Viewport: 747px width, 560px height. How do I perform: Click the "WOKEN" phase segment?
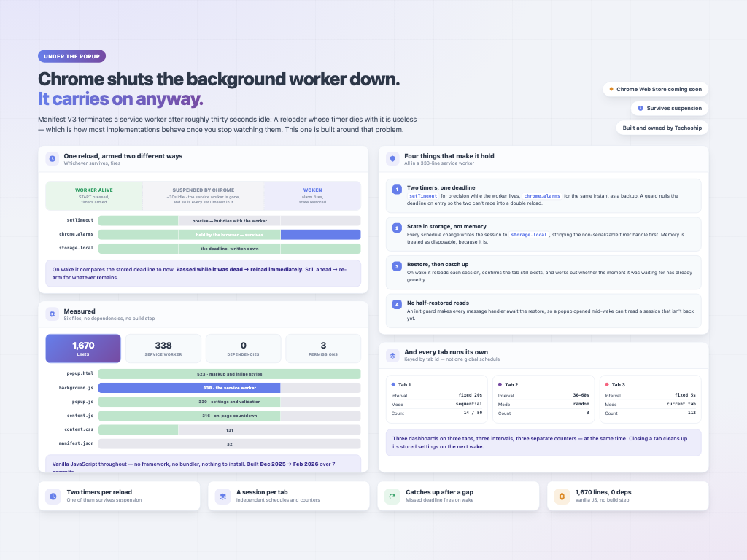point(312,195)
